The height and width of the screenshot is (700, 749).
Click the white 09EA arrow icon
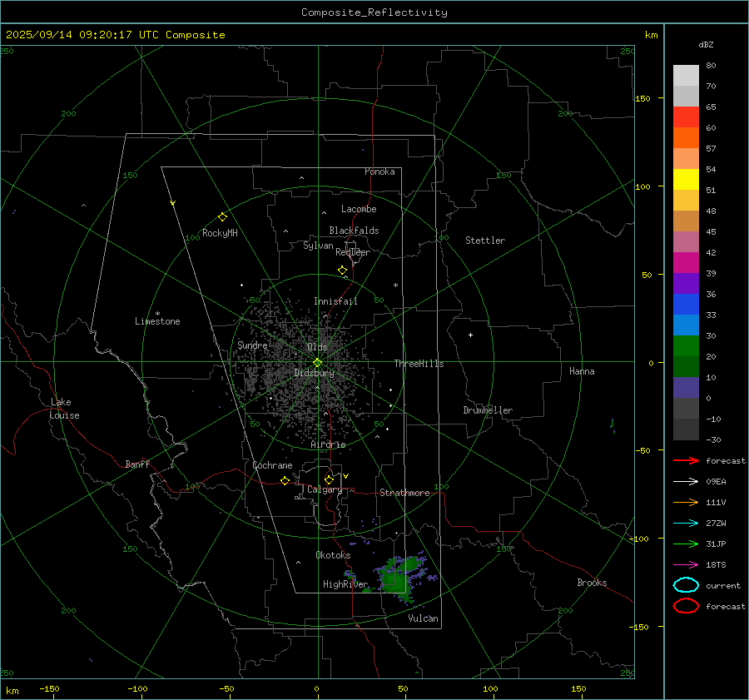coord(686,481)
